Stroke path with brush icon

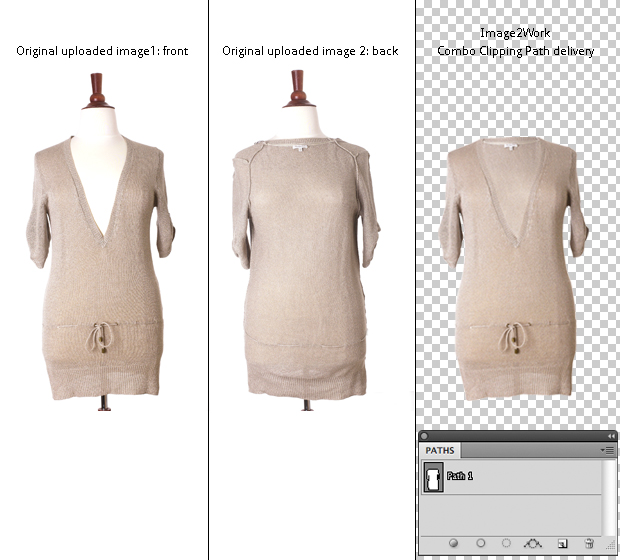[x=480, y=543]
